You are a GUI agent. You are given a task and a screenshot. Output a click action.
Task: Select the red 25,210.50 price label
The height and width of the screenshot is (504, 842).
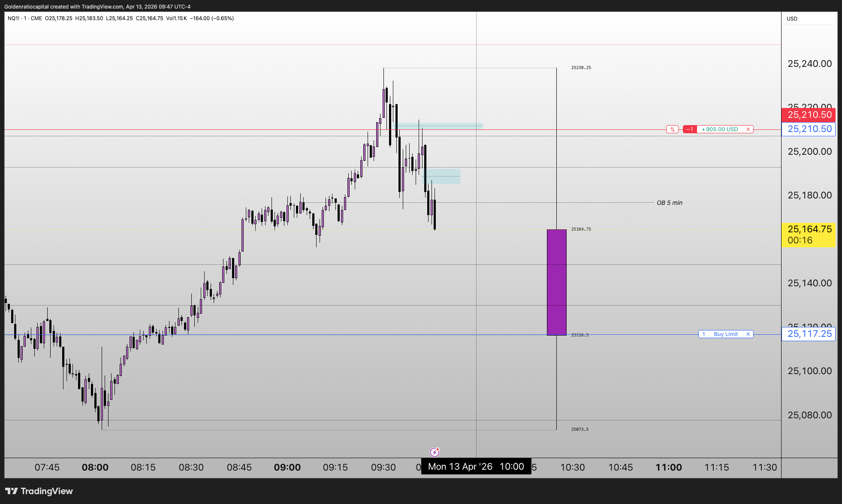pos(809,115)
